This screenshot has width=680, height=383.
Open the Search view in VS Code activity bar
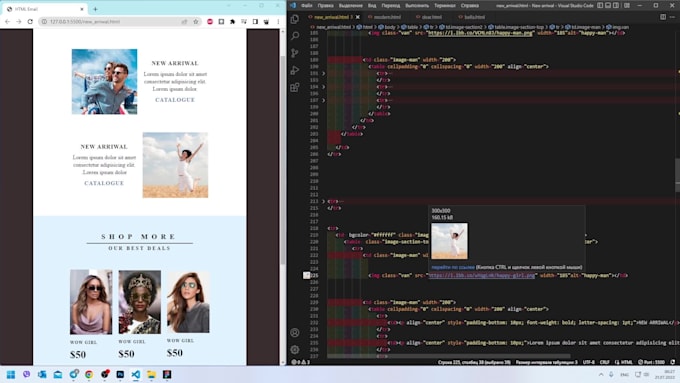[x=295, y=36]
